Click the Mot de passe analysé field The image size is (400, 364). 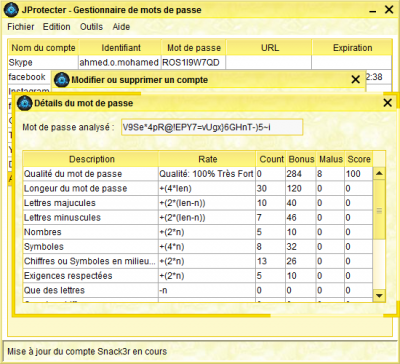pyautogui.click(x=212, y=127)
